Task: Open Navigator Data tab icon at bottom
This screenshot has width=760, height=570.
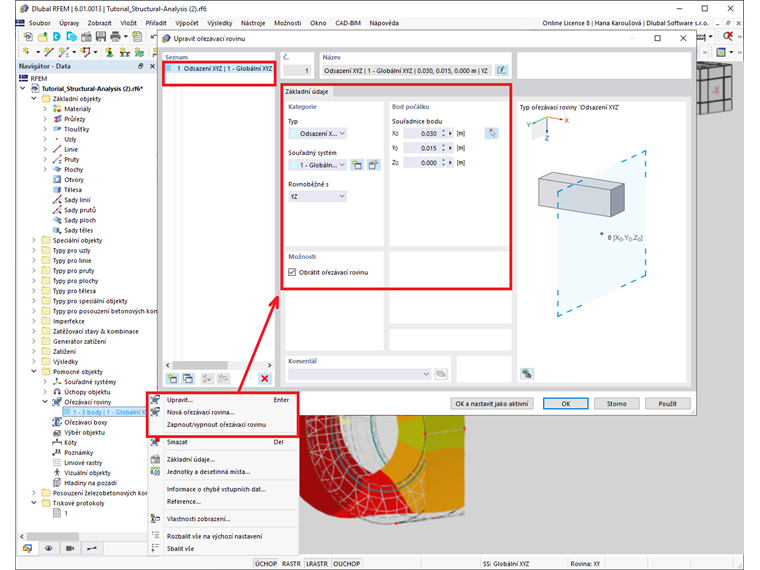Action: pos(28,548)
